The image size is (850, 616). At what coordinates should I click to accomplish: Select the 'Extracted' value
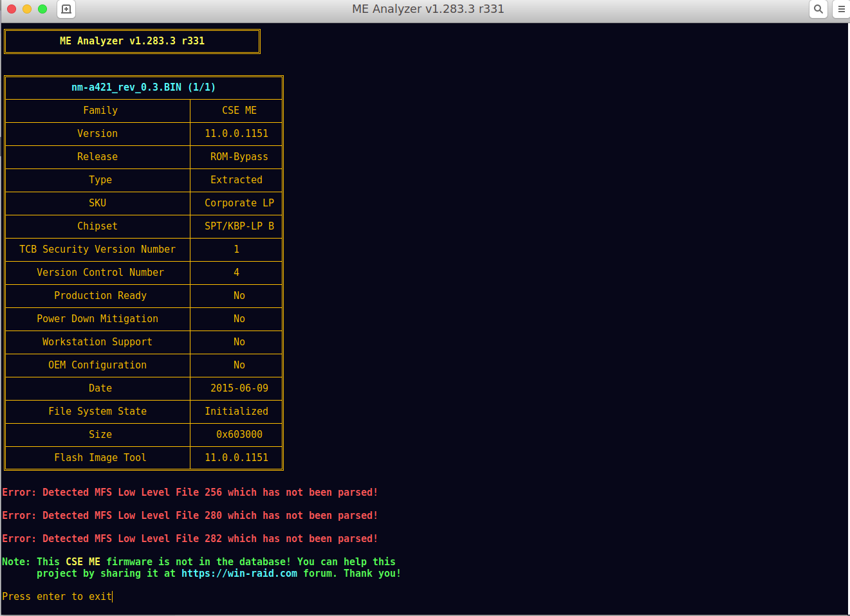click(x=236, y=180)
